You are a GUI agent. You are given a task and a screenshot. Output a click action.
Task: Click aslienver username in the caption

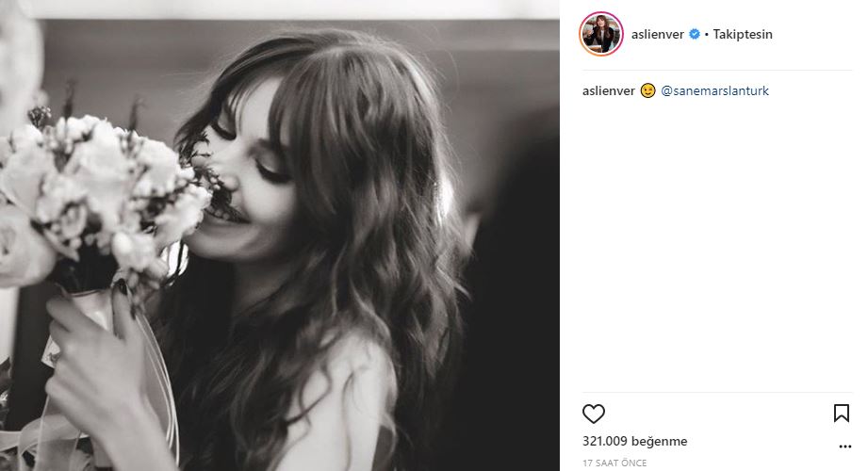[x=608, y=91]
